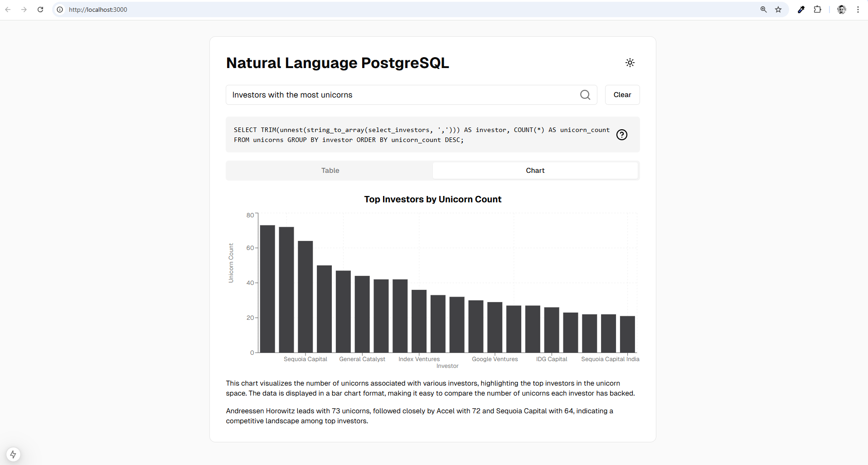Click the 'Top Investors by Unicorn Count' title

432,199
